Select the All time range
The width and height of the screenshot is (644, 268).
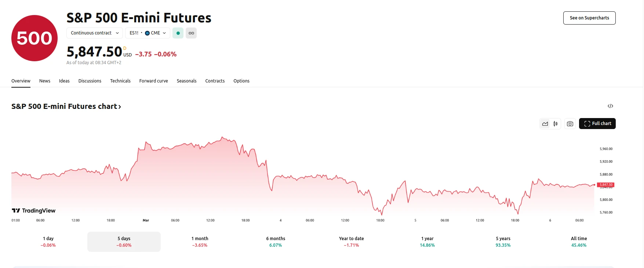tap(579, 242)
